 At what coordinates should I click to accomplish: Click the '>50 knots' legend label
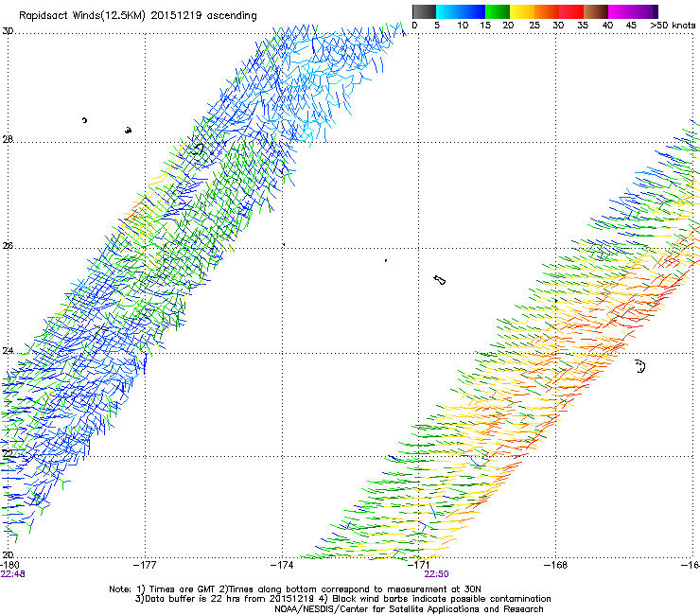click(673, 26)
